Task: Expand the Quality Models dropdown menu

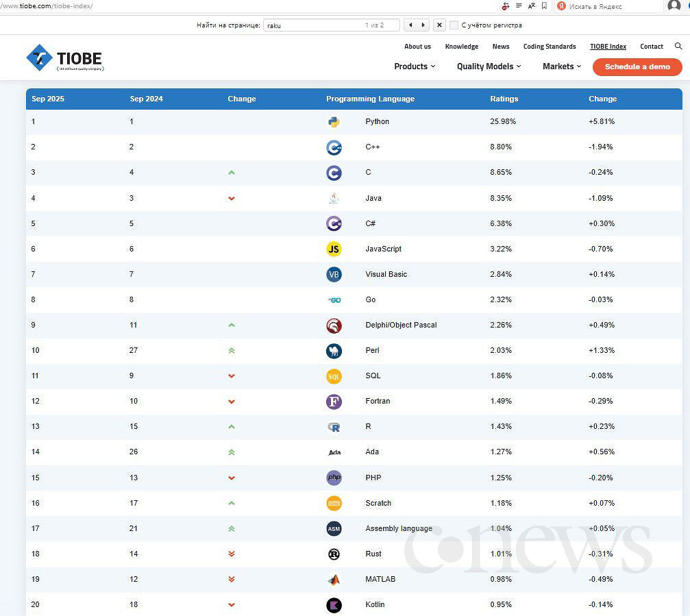Action: (489, 66)
